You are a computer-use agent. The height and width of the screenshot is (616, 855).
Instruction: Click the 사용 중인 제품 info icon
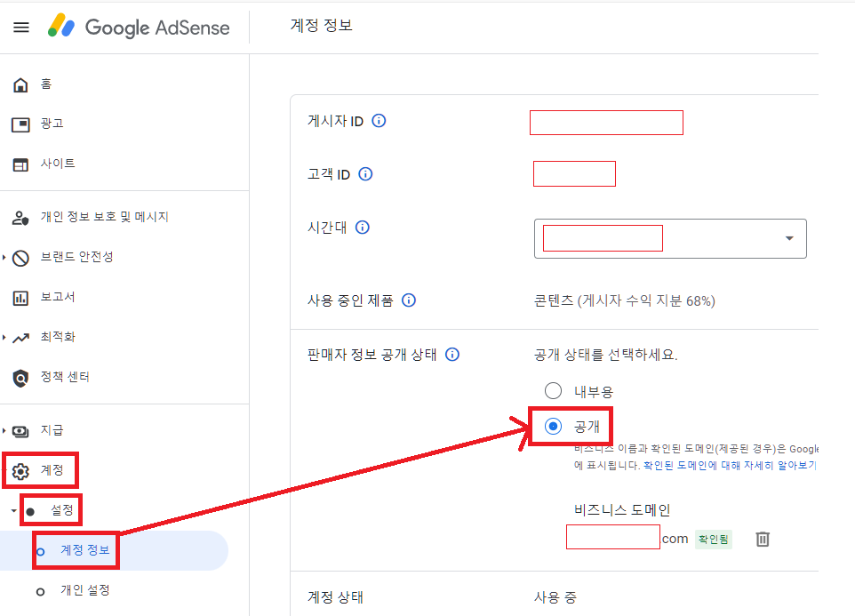[408, 300]
